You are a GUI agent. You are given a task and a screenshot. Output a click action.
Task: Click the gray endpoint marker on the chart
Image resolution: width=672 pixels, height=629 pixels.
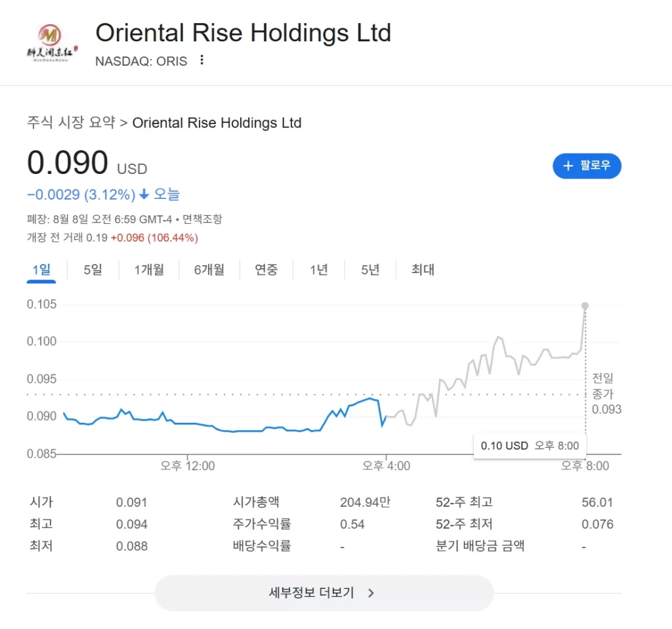pyautogui.click(x=585, y=306)
